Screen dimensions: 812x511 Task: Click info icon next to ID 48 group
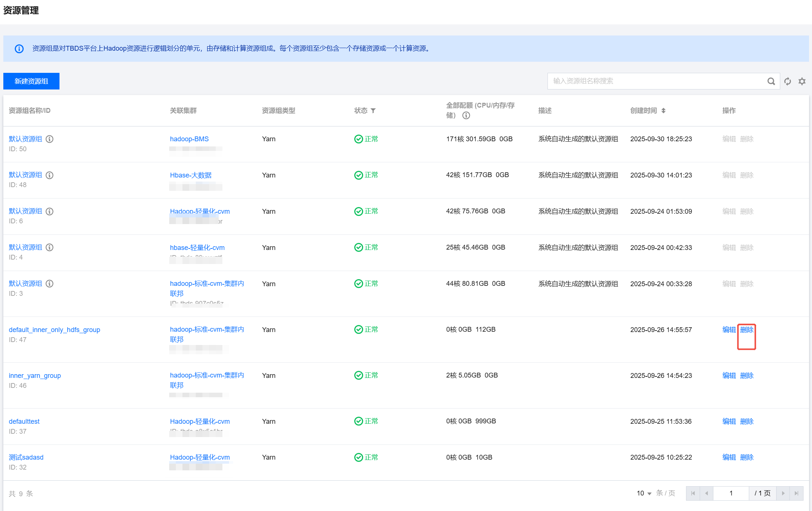50,175
